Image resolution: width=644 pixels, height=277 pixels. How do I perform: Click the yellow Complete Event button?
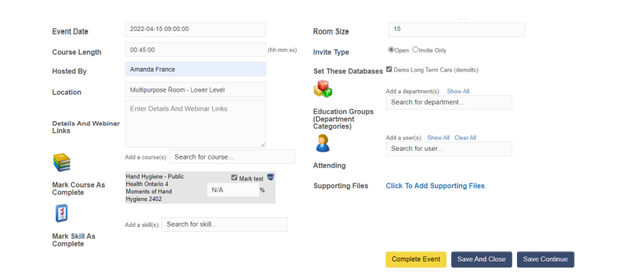pyautogui.click(x=416, y=259)
